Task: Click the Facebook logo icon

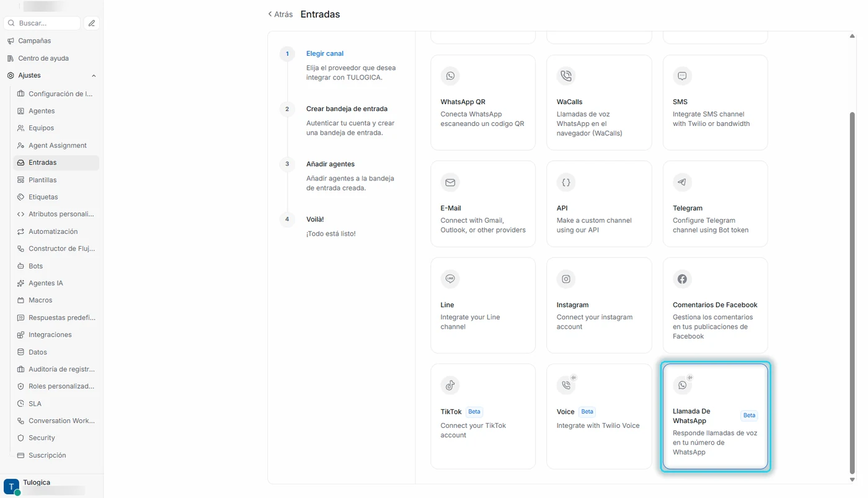Action: pos(682,279)
